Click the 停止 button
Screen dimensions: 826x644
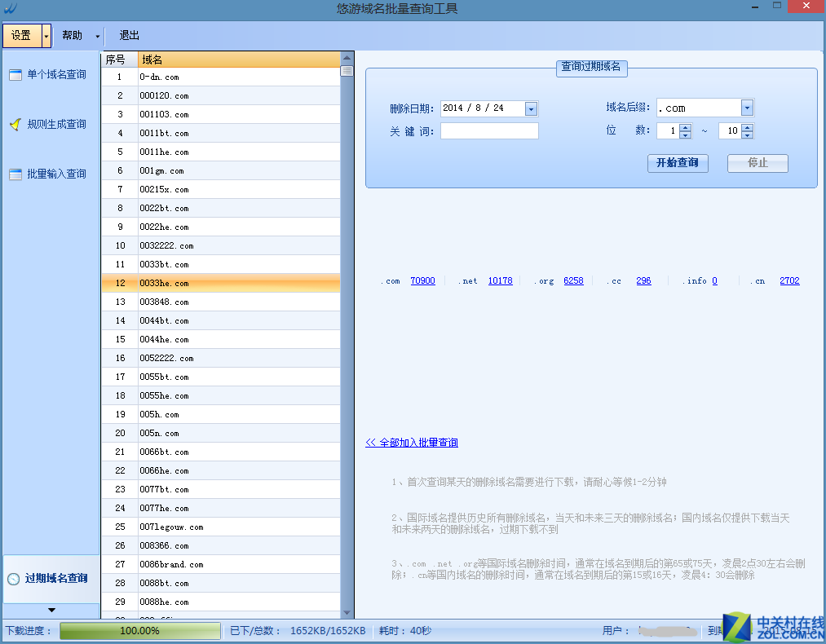(758, 163)
